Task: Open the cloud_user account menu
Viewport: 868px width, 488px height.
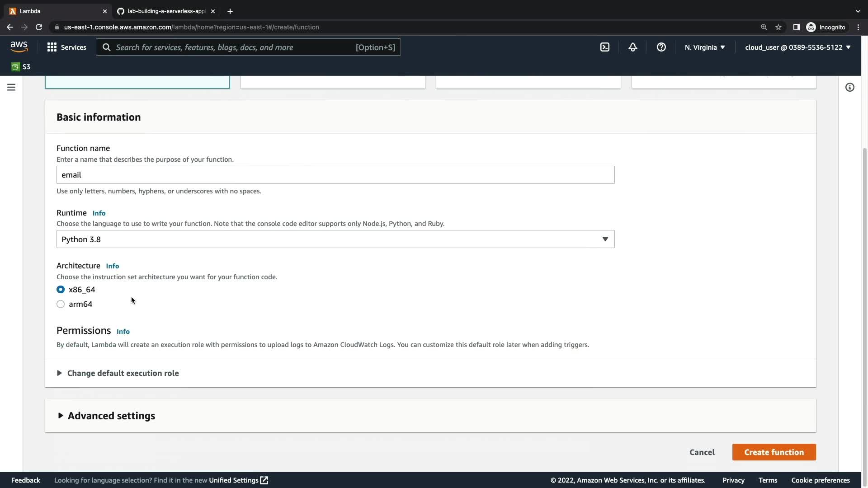Action: pos(797,47)
